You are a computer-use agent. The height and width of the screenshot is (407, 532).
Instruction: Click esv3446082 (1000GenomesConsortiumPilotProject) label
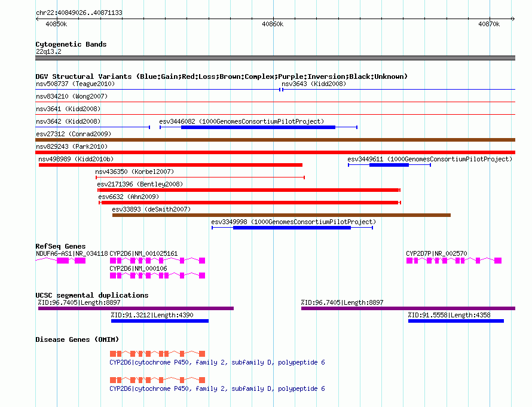[x=241, y=121]
